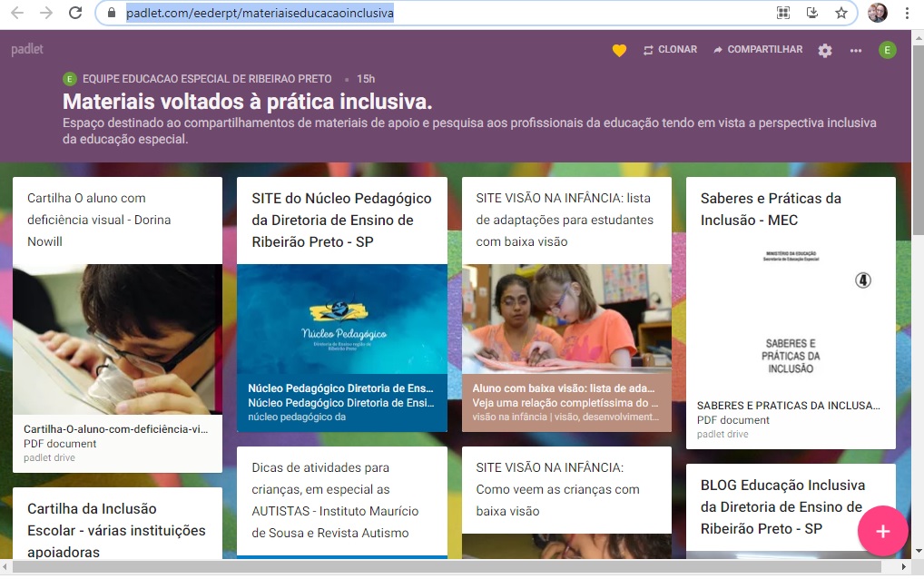Open the Downloads icon in the browser toolbar
Viewport: 924px width, 579px height.
[812, 14]
